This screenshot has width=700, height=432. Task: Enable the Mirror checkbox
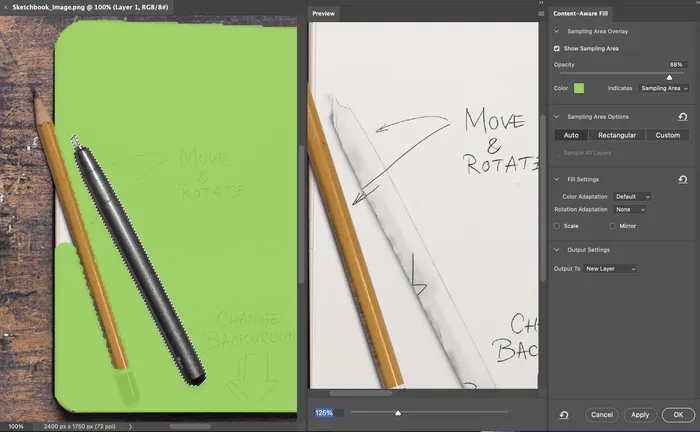point(612,226)
